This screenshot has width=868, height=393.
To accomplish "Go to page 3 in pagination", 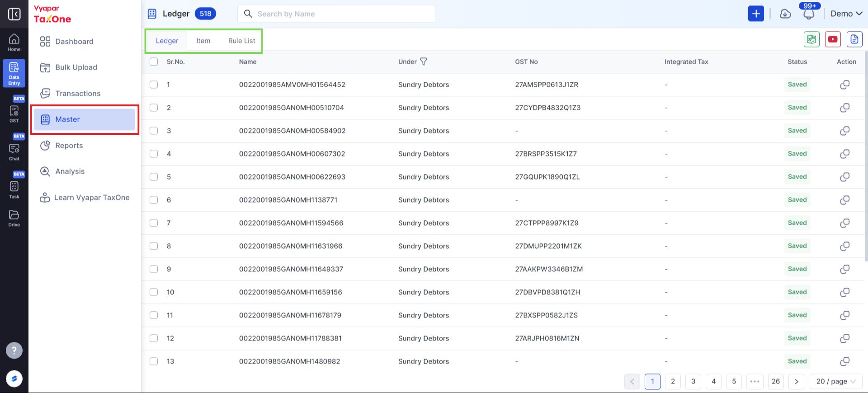I will (693, 381).
